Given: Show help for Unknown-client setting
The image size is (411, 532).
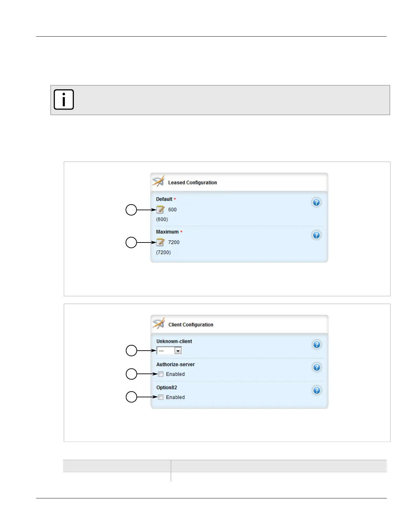Looking at the screenshot, I should pyautogui.click(x=317, y=345).
